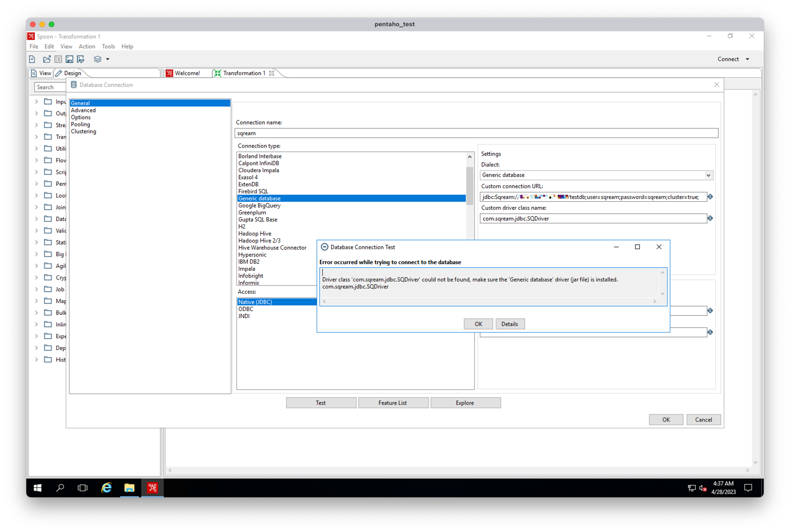Expand the Output category
Image resolution: width=790 pixels, height=532 pixels.
pos(37,113)
